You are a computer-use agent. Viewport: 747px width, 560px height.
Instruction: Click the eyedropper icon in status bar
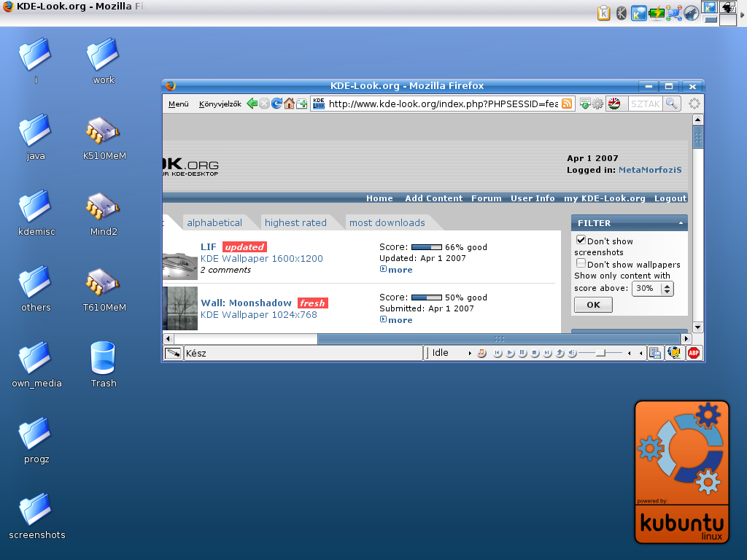pos(172,353)
